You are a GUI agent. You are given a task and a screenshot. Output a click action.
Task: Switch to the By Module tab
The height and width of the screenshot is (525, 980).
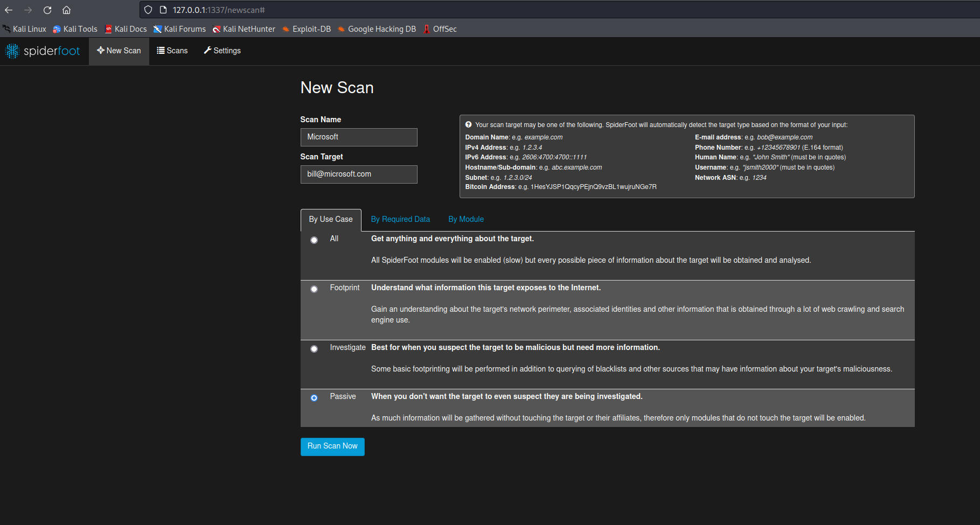pyautogui.click(x=466, y=219)
